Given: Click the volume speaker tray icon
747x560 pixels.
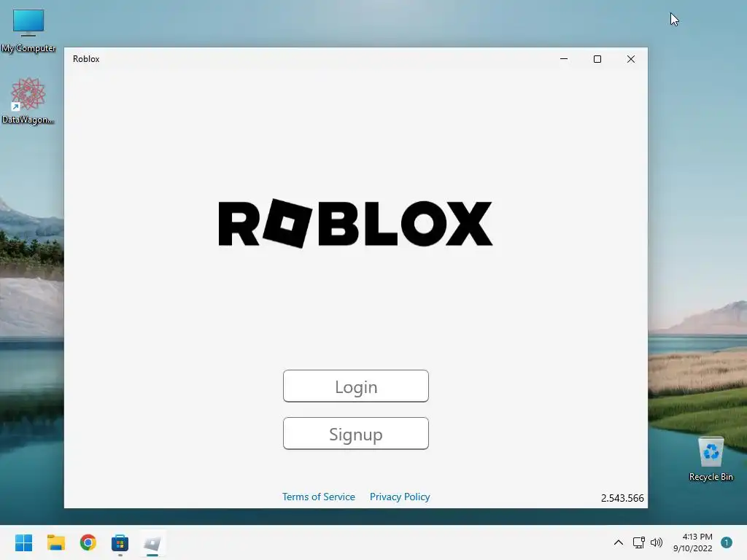Looking at the screenshot, I should click(x=657, y=542).
